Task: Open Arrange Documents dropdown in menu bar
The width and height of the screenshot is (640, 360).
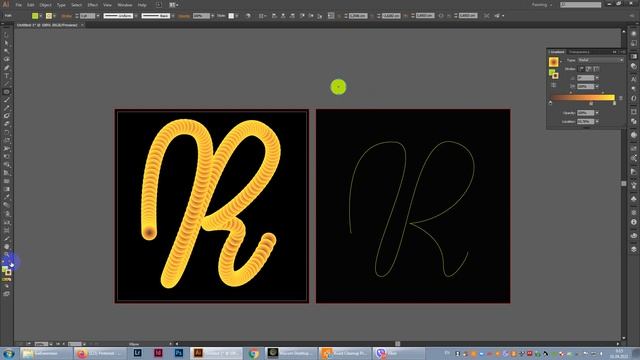Action: coord(173,5)
